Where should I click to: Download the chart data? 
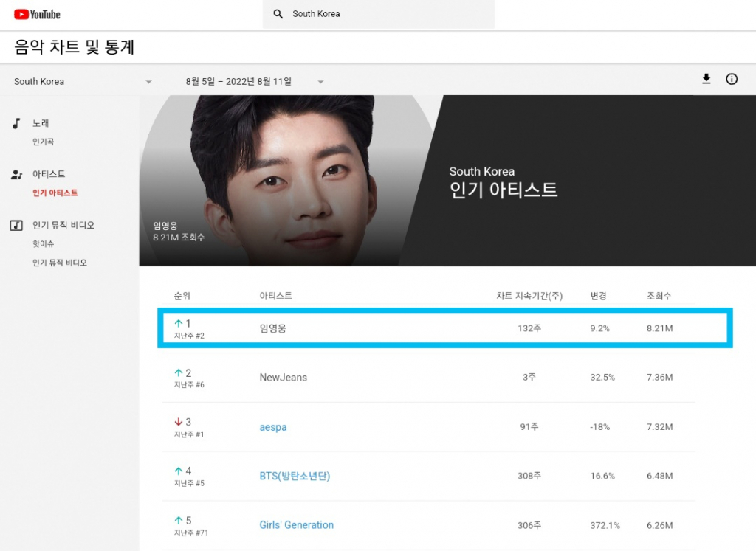pos(707,79)
